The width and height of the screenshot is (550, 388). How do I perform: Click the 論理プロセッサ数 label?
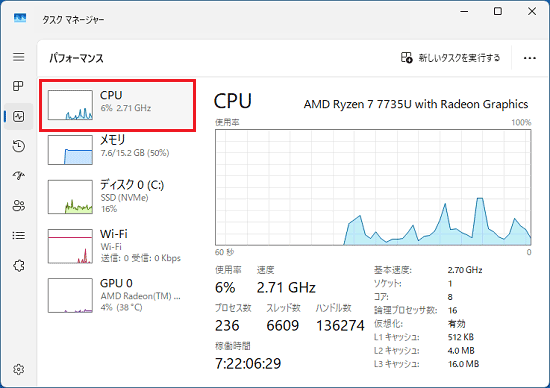pos(405,310)
